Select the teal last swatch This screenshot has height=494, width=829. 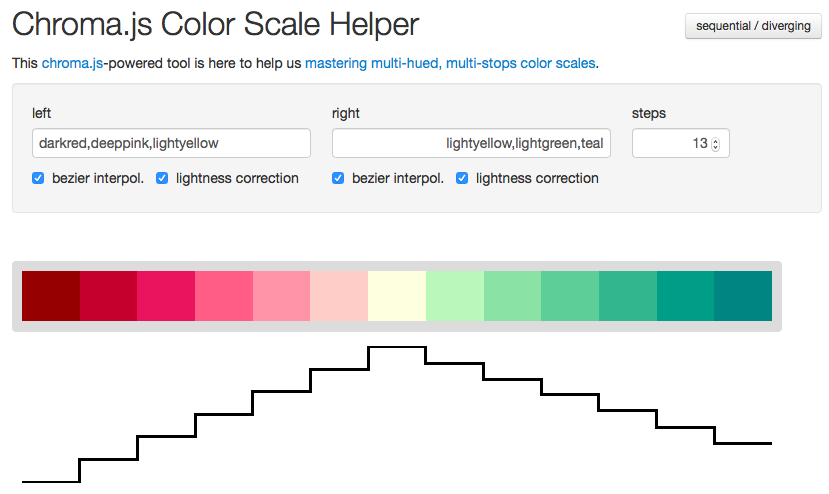pyautogui.click(x=743, y=296)
